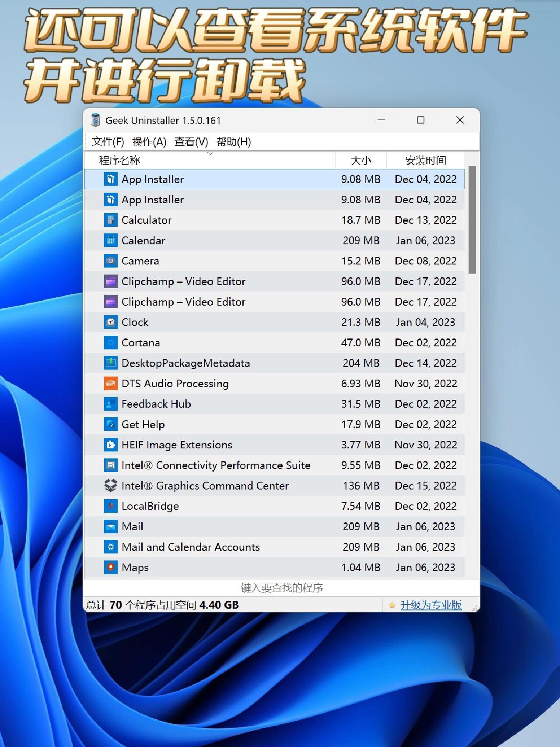Click the vertical scrollbar thumb
560x747 pixels.
pos(472,220)
